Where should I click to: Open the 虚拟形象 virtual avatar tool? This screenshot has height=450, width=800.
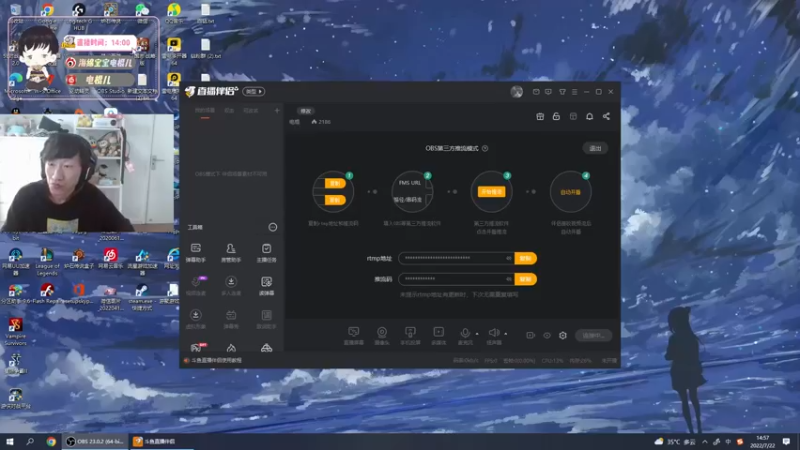(196, 319)
